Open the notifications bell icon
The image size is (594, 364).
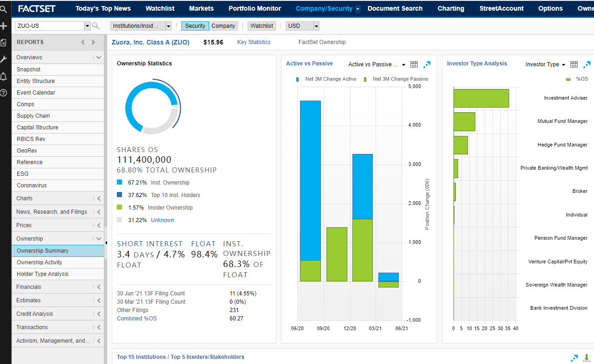pyautogui.click(x=4, y=76)
